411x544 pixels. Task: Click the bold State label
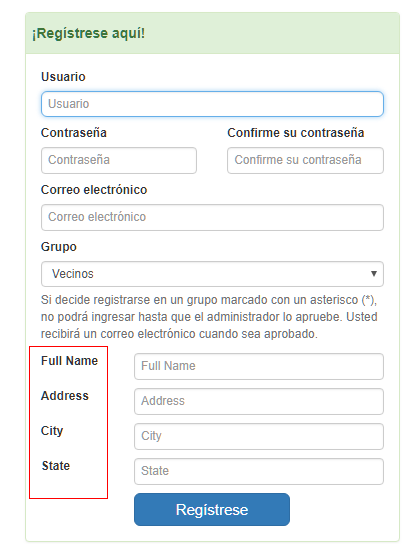[56, 466]
